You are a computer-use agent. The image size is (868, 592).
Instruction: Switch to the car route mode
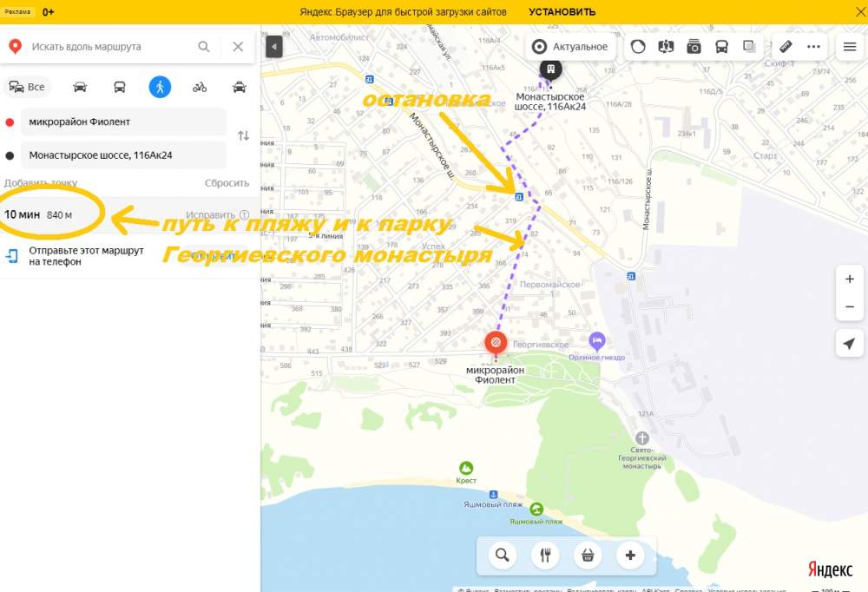point(80,87)
